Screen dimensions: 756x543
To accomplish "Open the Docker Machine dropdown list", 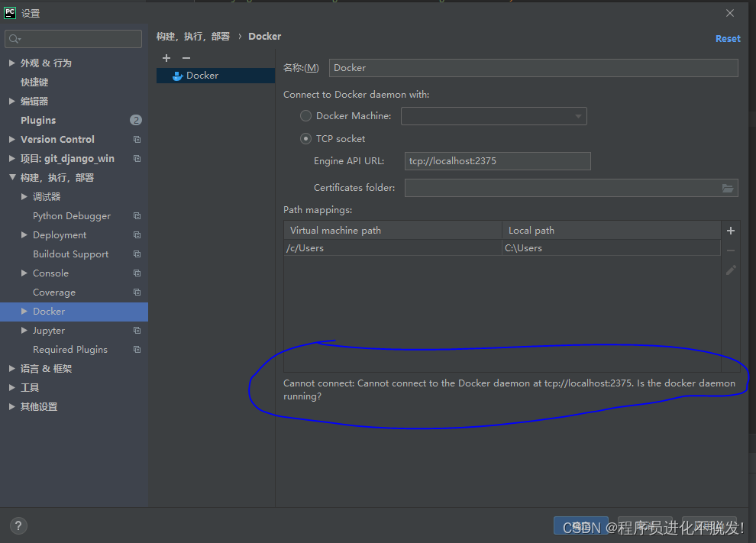I will pyautogui.click(x=577, y=116).
